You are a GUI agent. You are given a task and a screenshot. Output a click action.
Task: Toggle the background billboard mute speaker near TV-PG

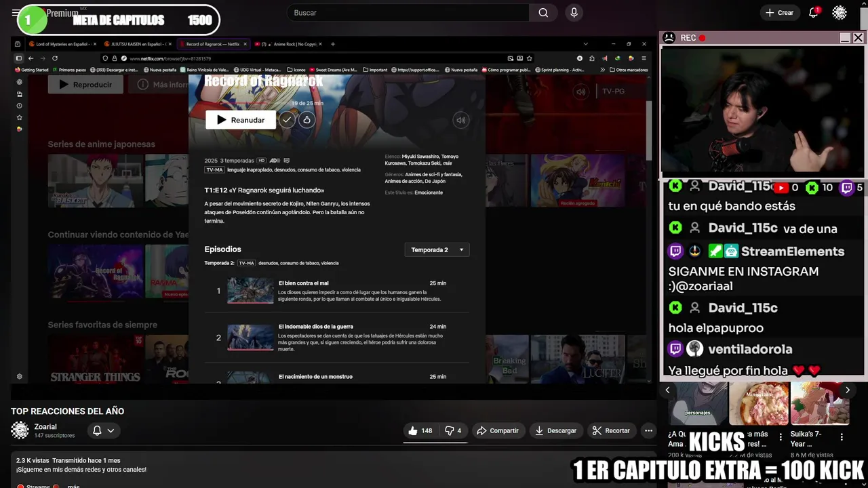580,91
